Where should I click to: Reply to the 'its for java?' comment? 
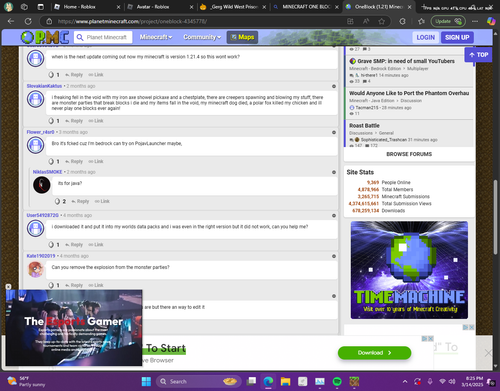(80, 201)
